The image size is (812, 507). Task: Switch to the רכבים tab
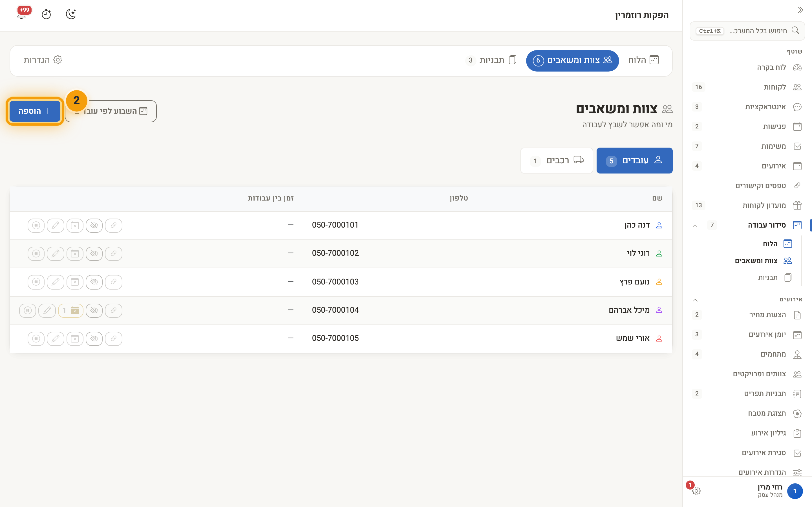[557, 161]
